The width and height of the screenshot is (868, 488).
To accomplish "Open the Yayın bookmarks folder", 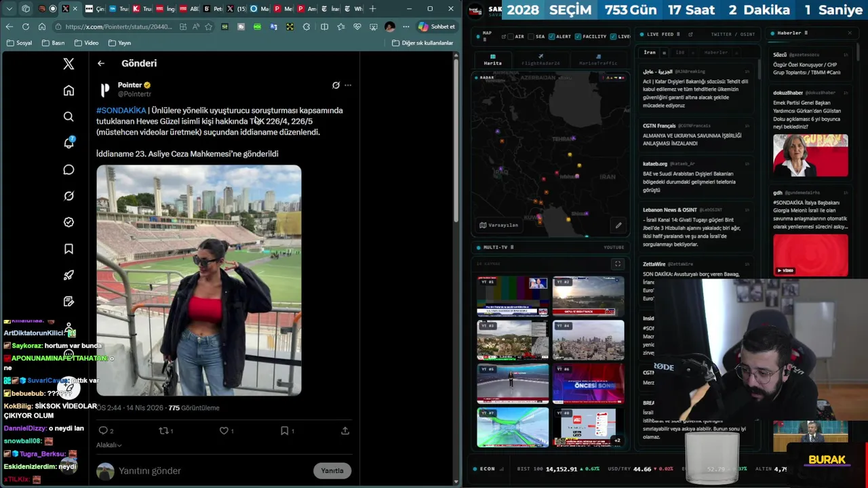I will pos(119,43).
